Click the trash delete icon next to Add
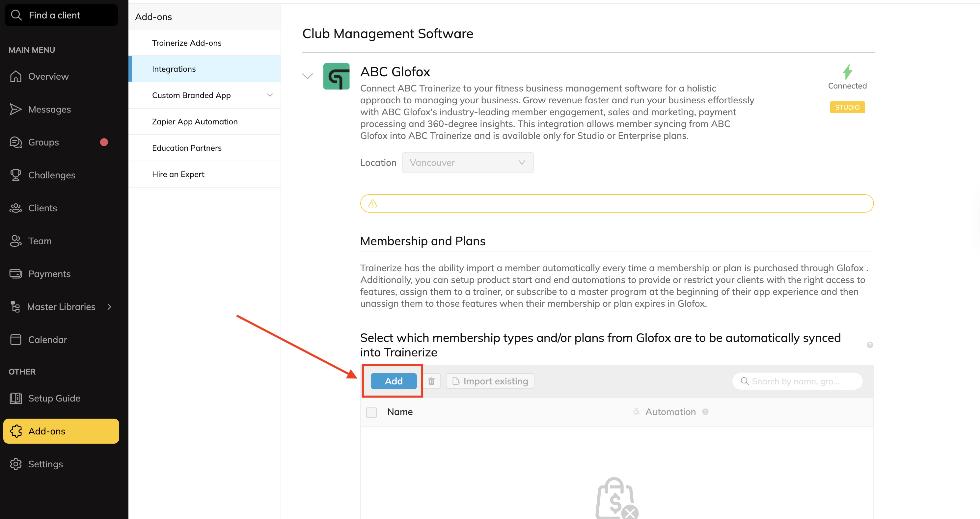 (431, 381)
